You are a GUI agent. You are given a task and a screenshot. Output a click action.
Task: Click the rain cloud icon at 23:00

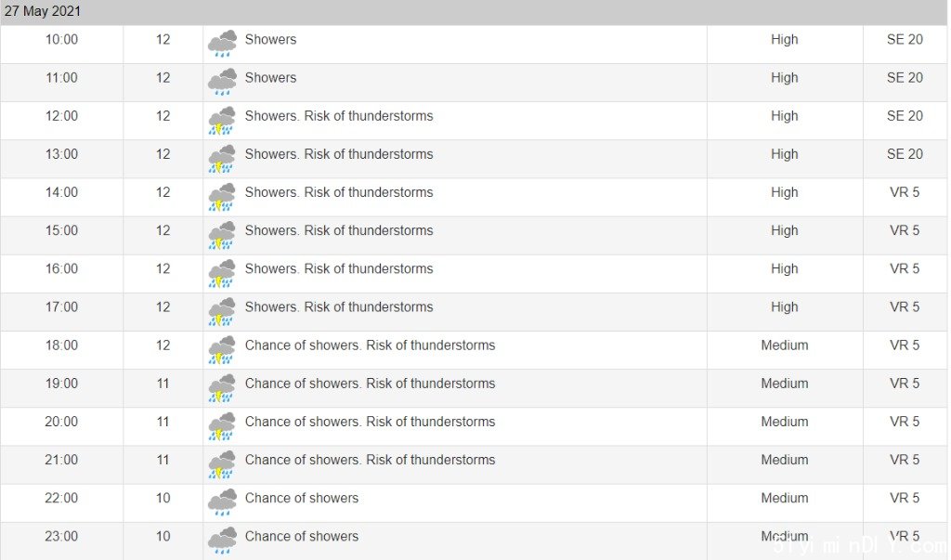222,540
